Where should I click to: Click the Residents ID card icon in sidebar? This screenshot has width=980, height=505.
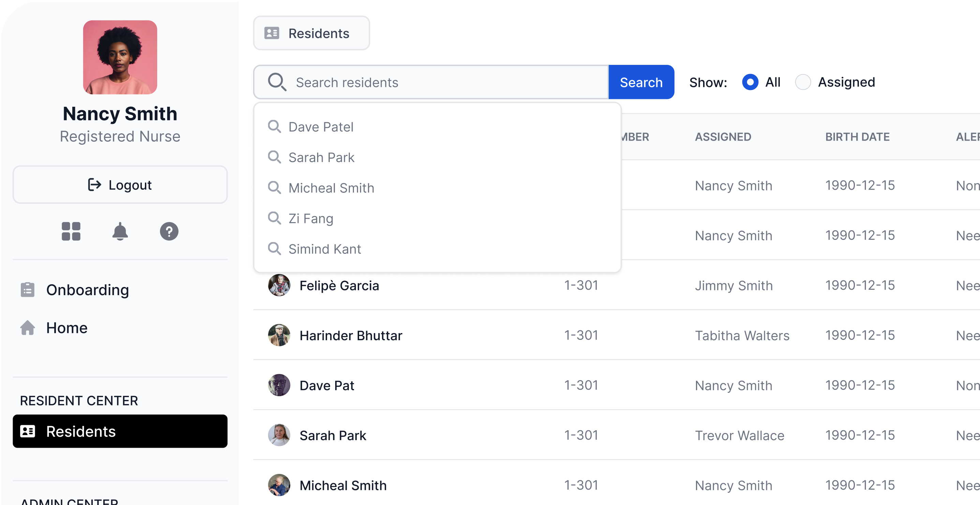pos(27,431)
